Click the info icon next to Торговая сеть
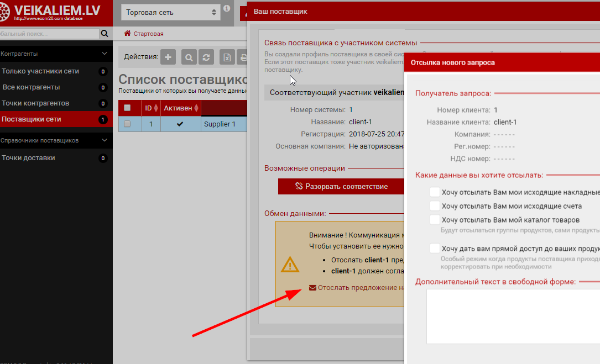 pos(227,9)
